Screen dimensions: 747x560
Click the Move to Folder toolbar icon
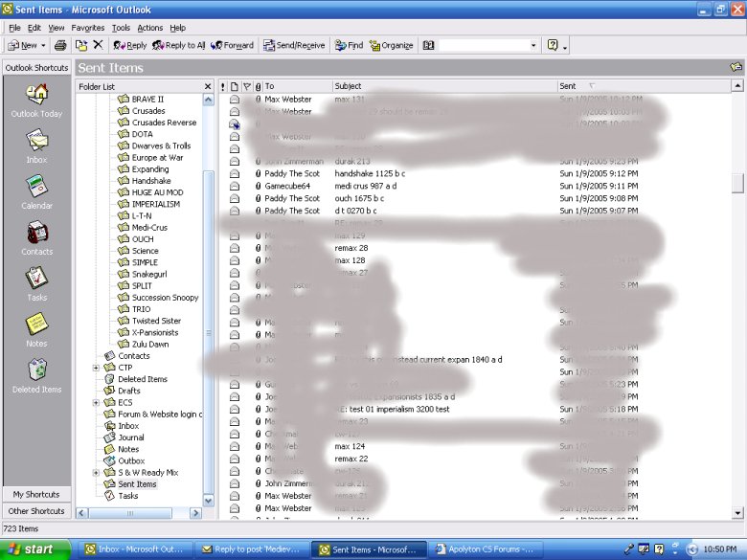[x=81, y=45]
